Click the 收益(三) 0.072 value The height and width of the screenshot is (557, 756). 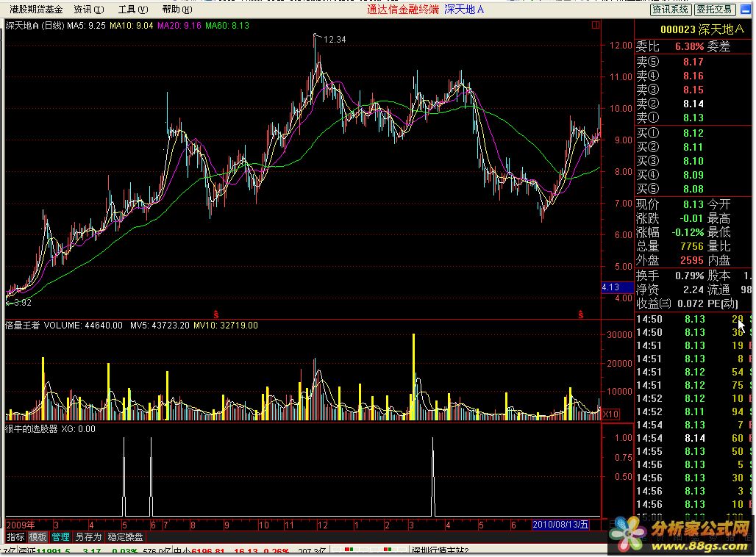(x=691, y=303)
